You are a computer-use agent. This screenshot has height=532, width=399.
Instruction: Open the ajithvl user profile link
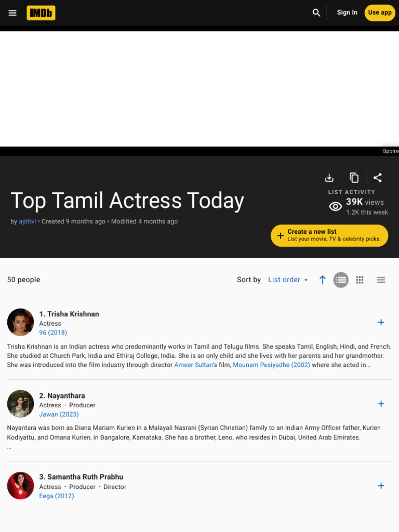pyautogui.click(x=28, y=221)
